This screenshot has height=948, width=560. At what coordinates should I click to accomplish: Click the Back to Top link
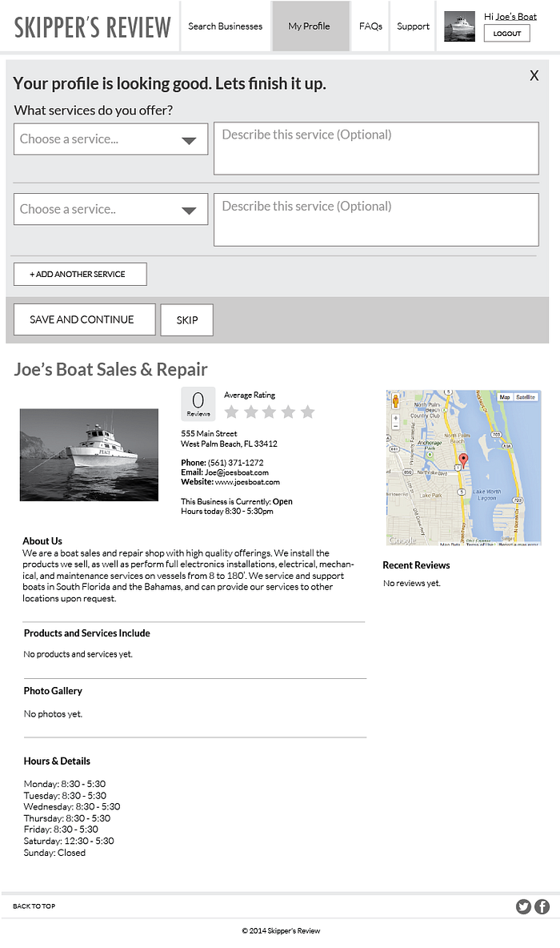click(x=34, y=906)
